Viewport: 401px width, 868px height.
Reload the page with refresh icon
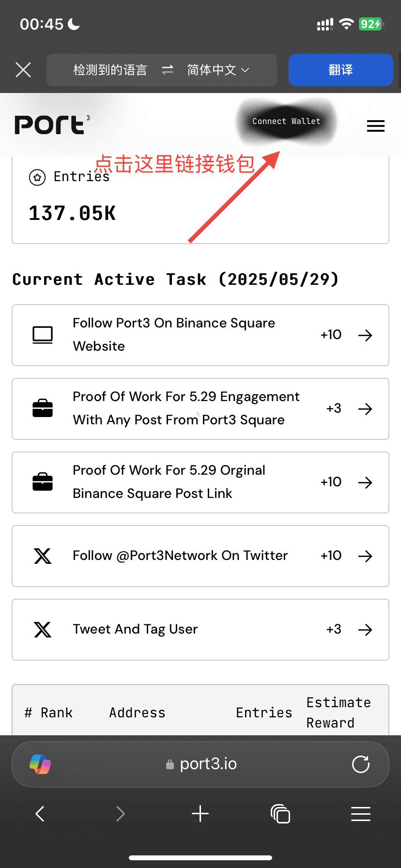tap(361, 764)
